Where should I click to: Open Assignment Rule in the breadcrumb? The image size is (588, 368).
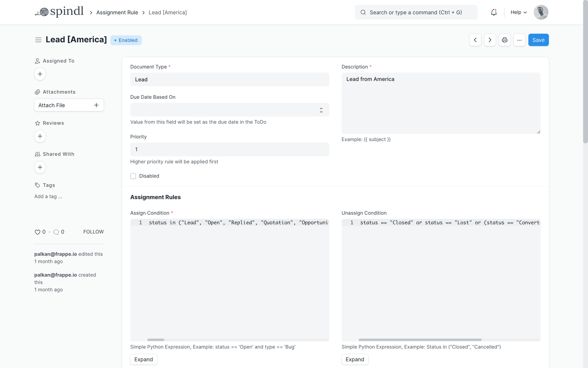117,12
